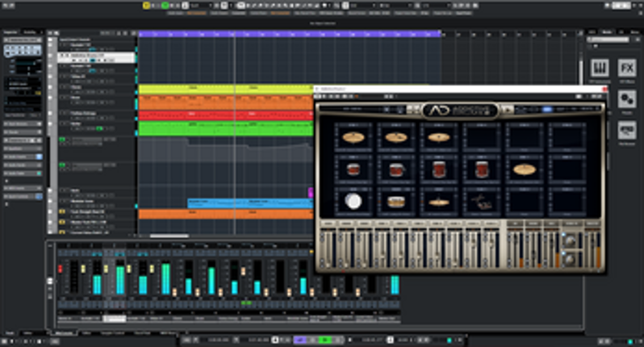
Task: Select the small magenta part in the project
Action: pyautogui.click(x=311, y=192)
